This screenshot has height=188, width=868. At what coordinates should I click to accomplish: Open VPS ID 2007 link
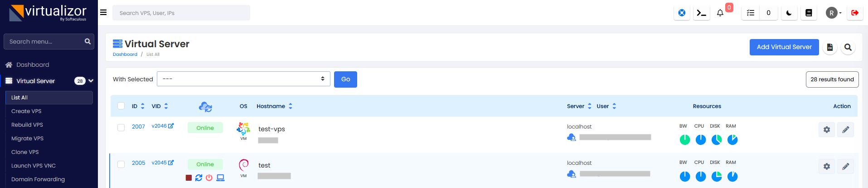(138, 127)
